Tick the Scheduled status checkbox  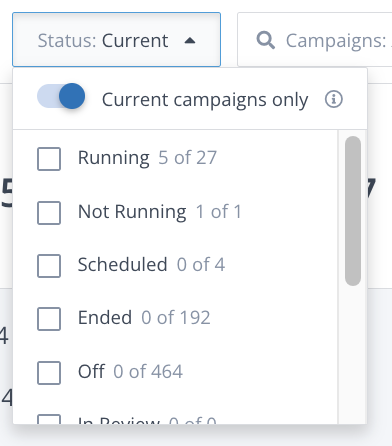click(x=49, y=266)
